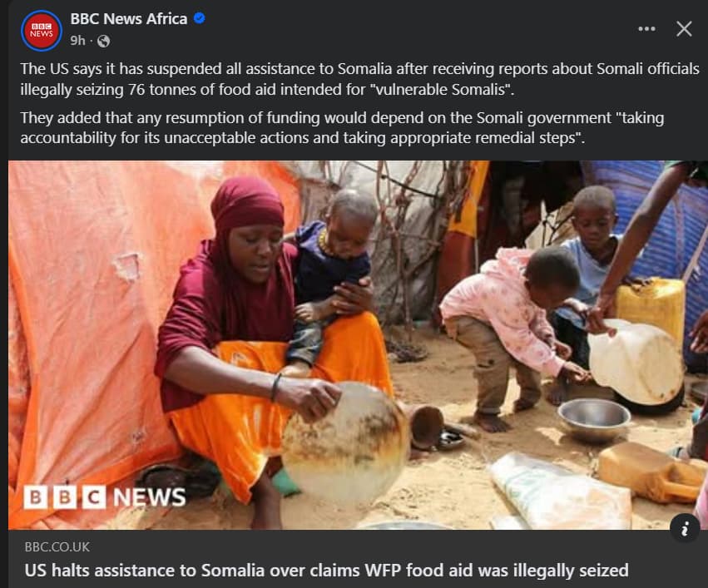Click the article preview photo
This screenshot has width=708, height=588.
coord(358,345)
